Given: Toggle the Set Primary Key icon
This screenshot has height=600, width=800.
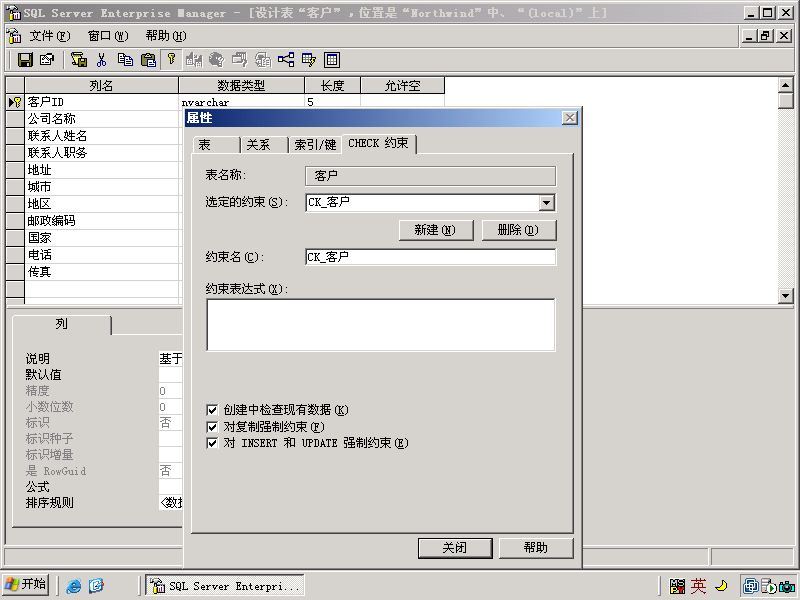Looking at the screenshot, I should coord(171,59).
